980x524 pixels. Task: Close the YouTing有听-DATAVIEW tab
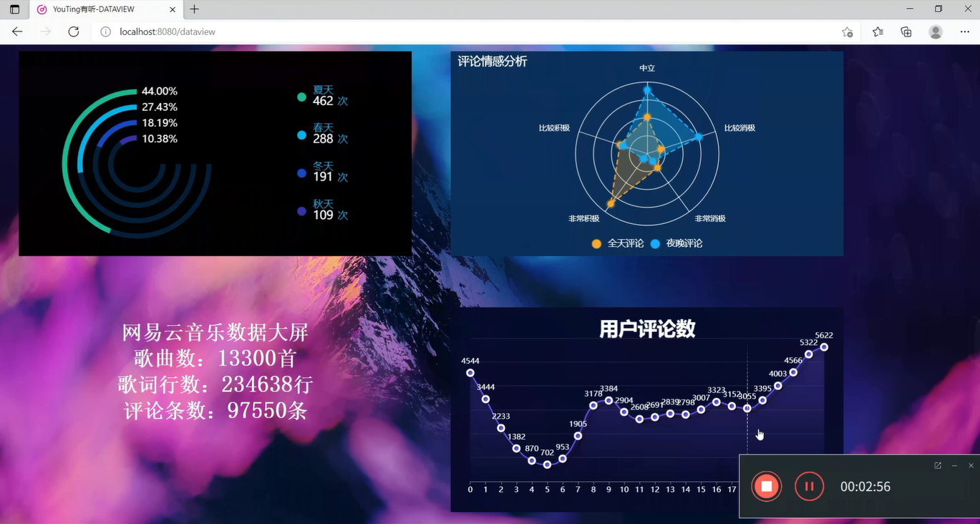[172, 9]
